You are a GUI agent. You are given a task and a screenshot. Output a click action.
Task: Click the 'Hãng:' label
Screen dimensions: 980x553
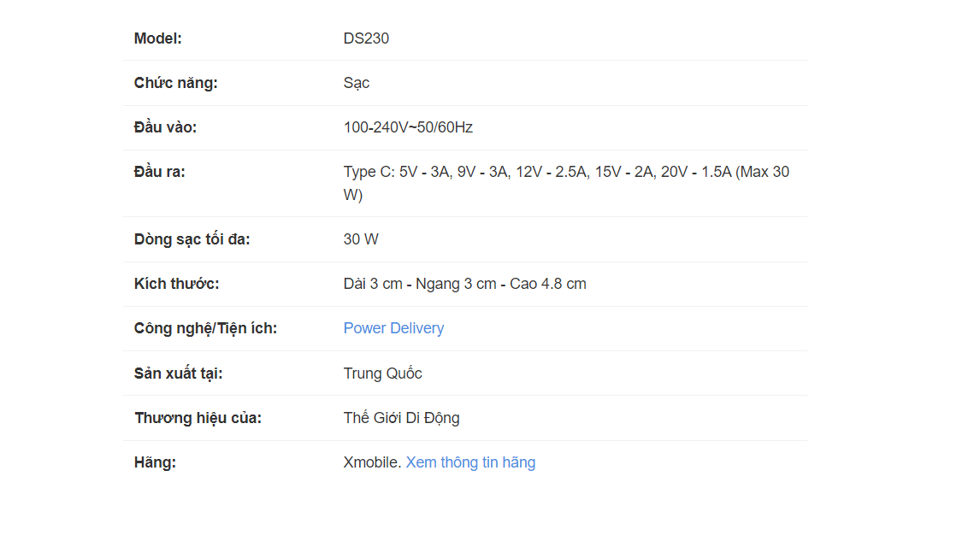(155, 462)
